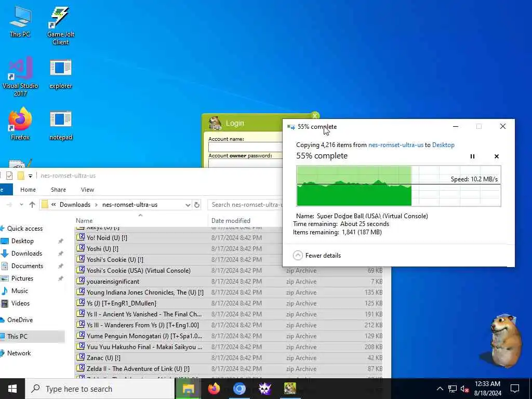Cancel the copy with the small X button
The width and height of the screenshot is (532, 399).
click(x=496, y=156)
